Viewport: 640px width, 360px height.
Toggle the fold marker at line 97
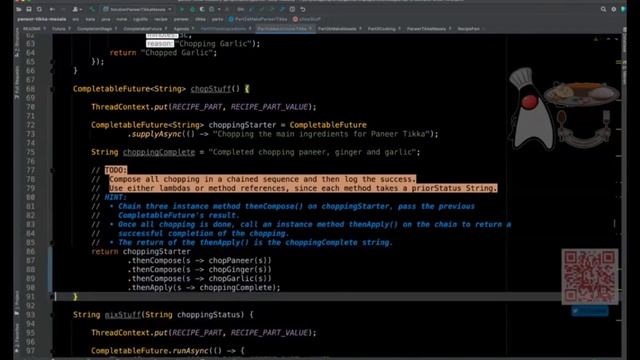52,351
